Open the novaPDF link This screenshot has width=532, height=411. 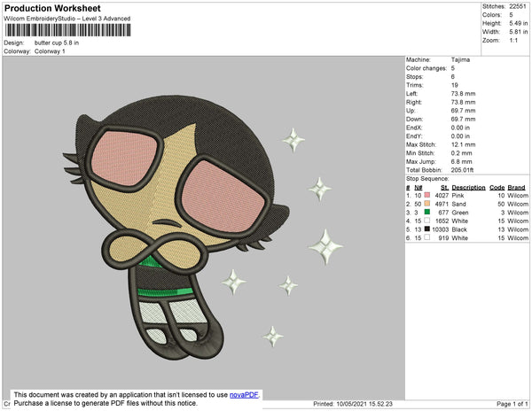click(x=244, y=395)
